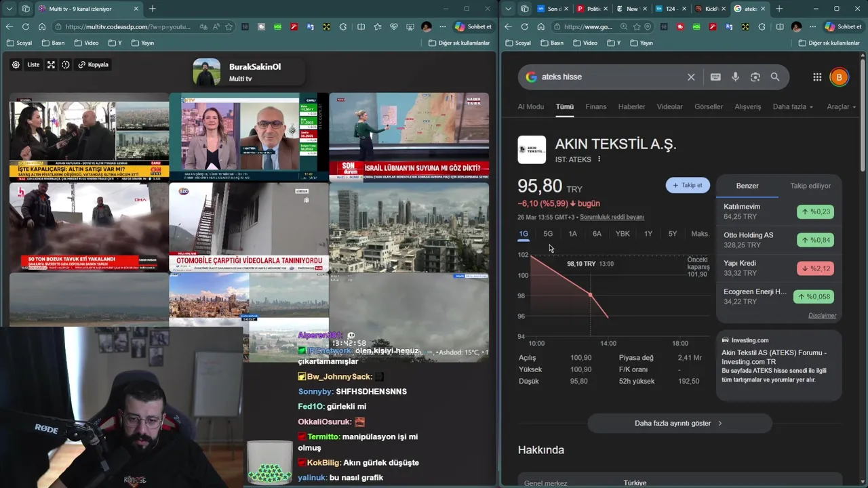Select the Otomobile Çarptığı news stream
868x488 pixels.
point(249,227)
